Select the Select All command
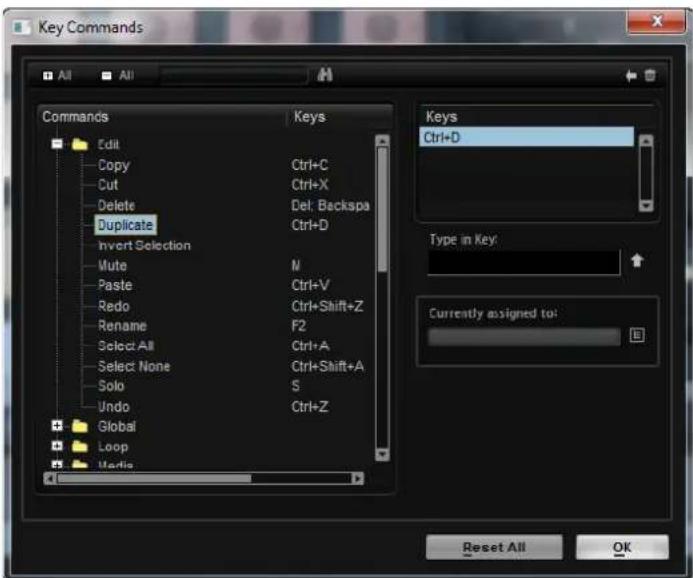 [x=126, y=346]
